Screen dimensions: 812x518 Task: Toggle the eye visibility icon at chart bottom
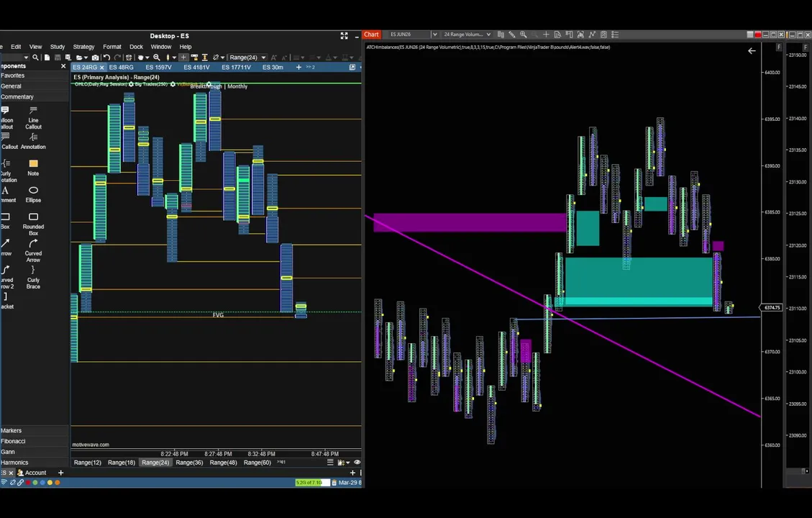(357, 462)
